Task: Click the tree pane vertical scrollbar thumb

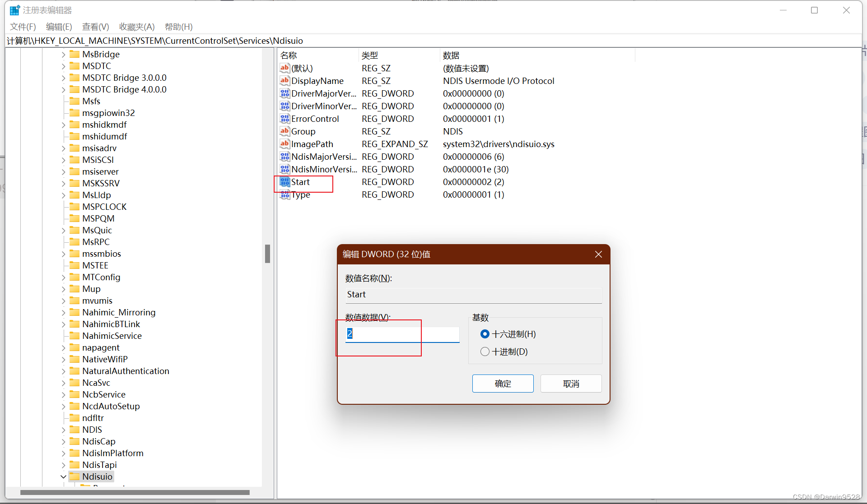Action: (x=267, y=254)
